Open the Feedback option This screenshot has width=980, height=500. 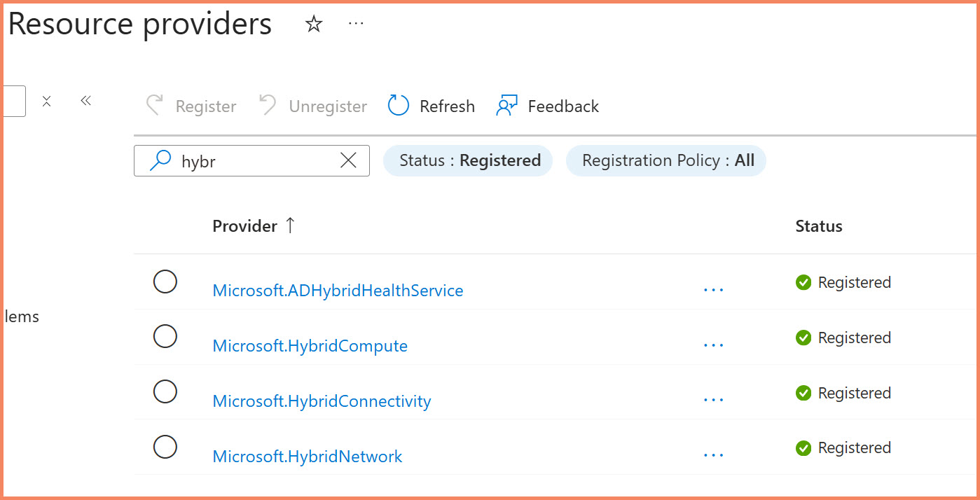click(548, 106)
